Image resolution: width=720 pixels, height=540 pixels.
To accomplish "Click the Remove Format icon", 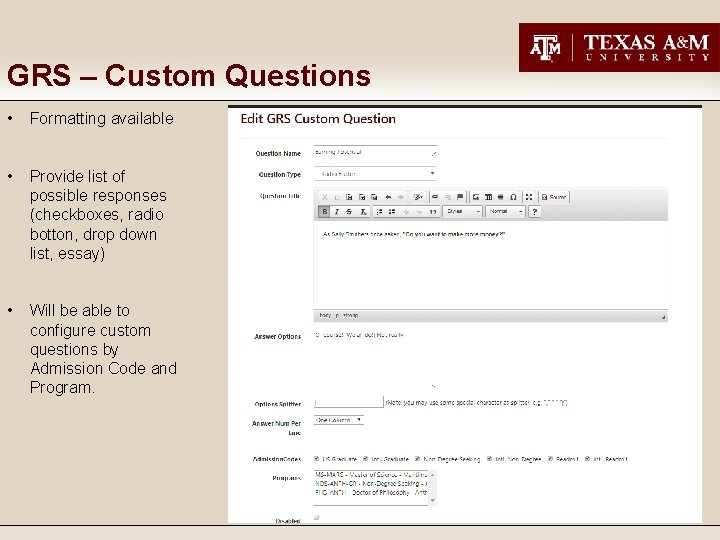I will coord(363,212).
